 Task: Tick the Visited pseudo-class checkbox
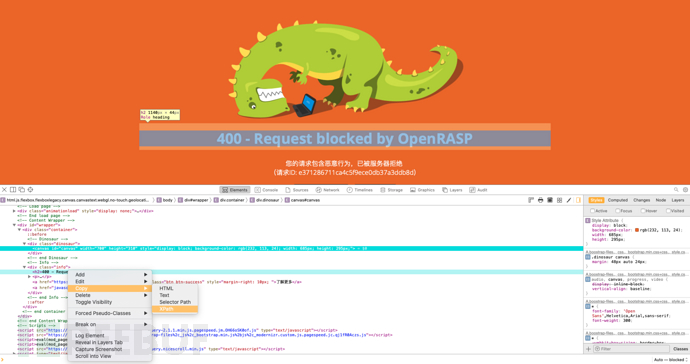(x=668, y=211)
